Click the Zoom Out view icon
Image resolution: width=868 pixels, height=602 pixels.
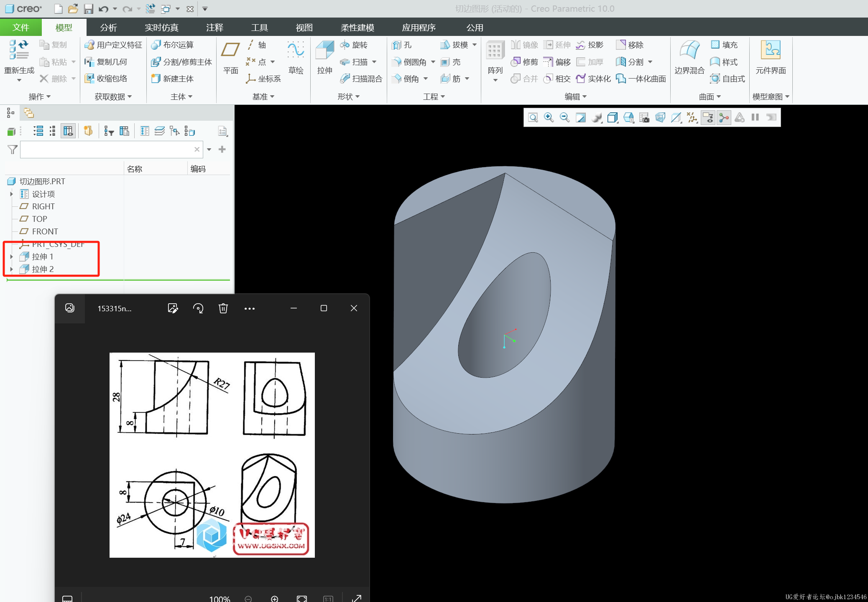coord(564,117)
